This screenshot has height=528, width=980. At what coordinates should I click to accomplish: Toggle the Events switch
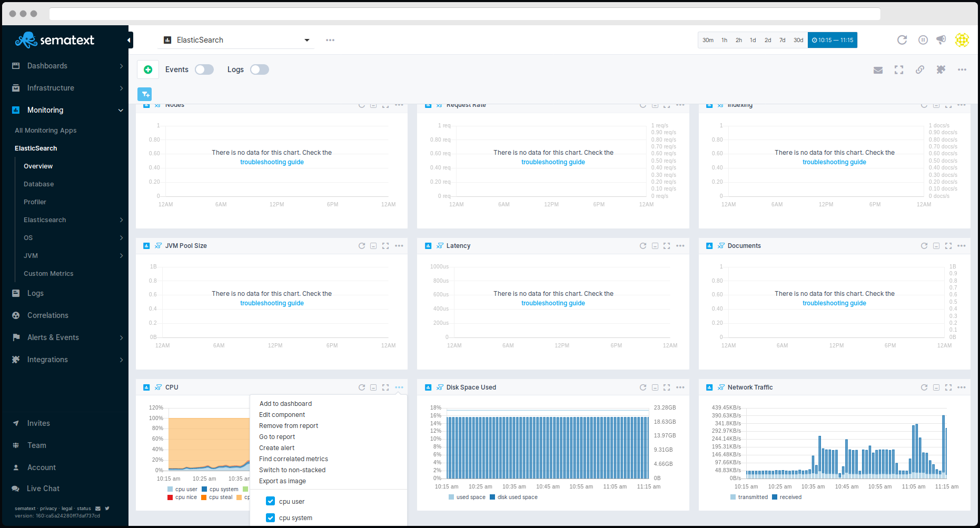pos(204,69)
